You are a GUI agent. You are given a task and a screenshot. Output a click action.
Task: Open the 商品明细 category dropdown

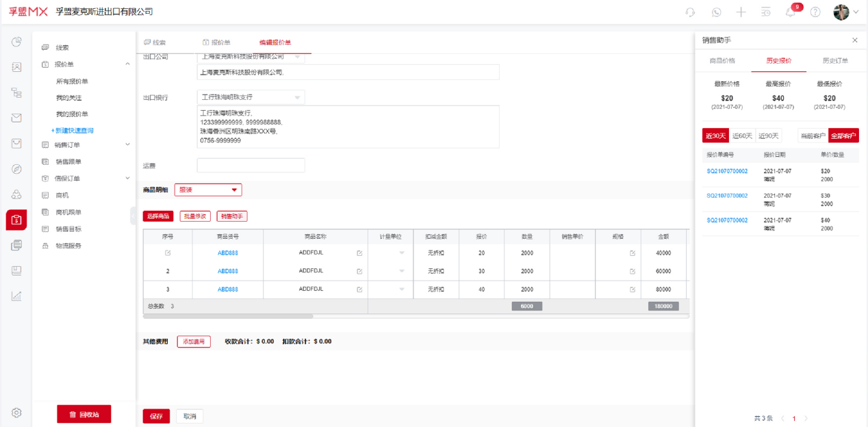(x=208, y=190)
